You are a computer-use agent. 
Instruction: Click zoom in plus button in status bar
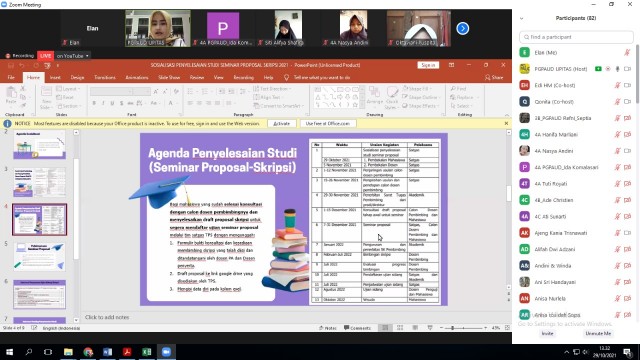tap(485, 328)
